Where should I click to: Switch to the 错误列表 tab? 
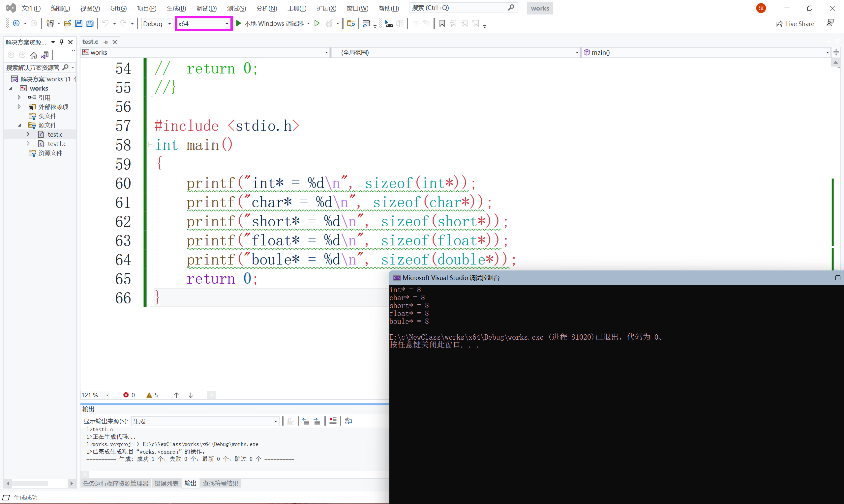(166, 483)
